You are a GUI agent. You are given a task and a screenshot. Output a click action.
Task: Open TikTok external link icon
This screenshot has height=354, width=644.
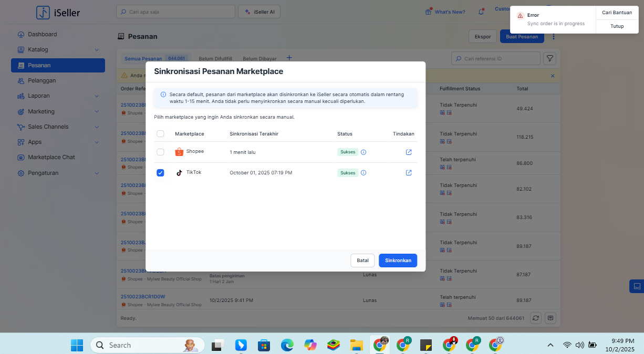pyautogui.click(x=409, y=173)
